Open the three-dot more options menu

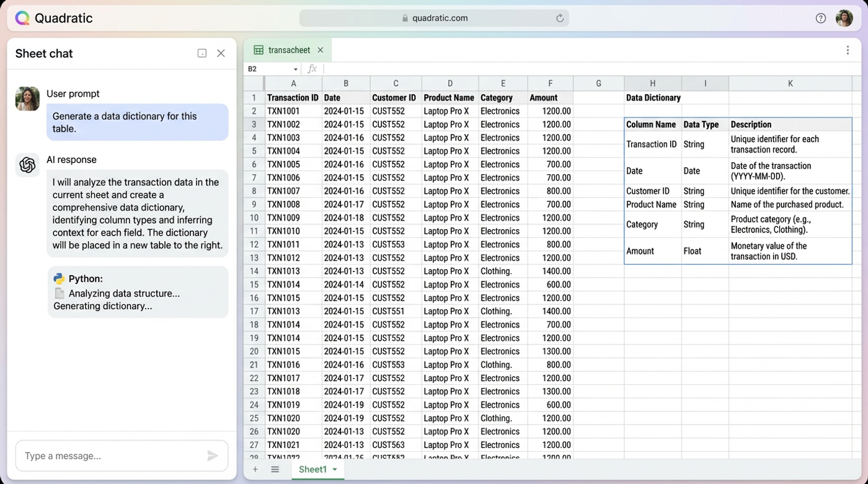coord(848,50)
